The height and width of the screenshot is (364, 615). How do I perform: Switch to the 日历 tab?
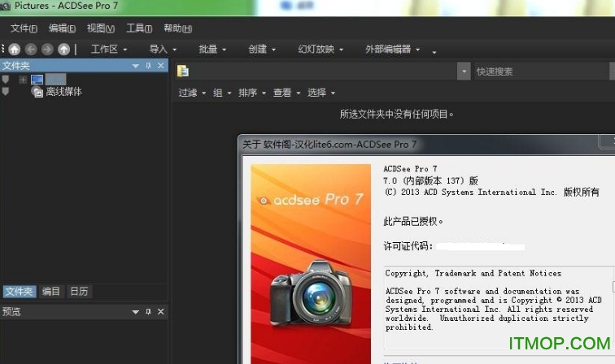[x=79, y=292]
